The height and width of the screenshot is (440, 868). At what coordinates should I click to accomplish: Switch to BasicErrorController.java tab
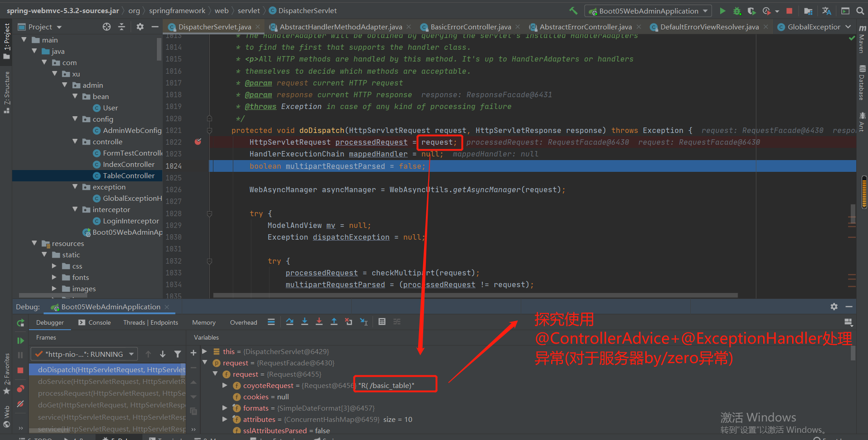(x=471, y=27)
